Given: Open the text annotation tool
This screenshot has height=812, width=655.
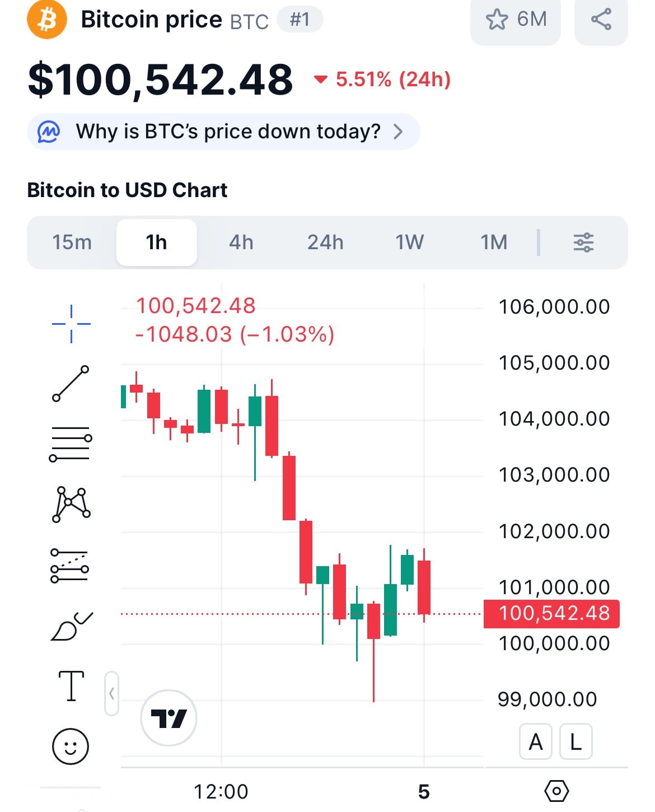Looking at the screenshot, I should (72, 686).
